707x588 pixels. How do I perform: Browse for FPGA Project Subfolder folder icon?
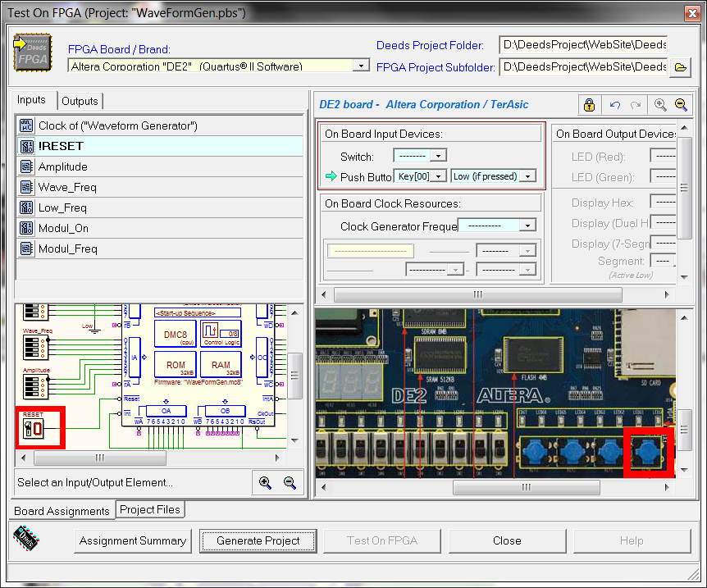pos(681,67)
